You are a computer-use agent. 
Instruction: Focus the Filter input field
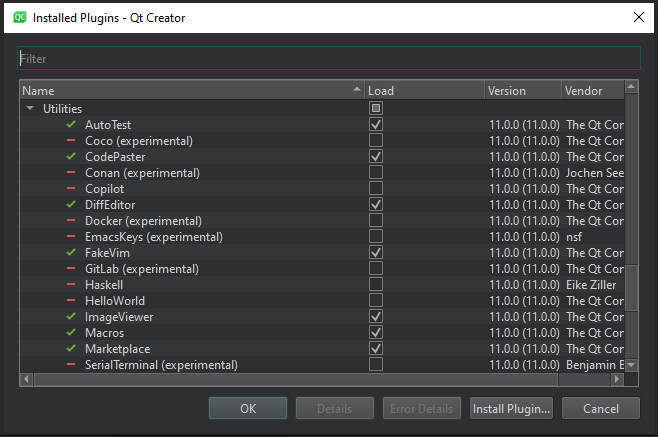pyautogui.click(x=329, y=58)
